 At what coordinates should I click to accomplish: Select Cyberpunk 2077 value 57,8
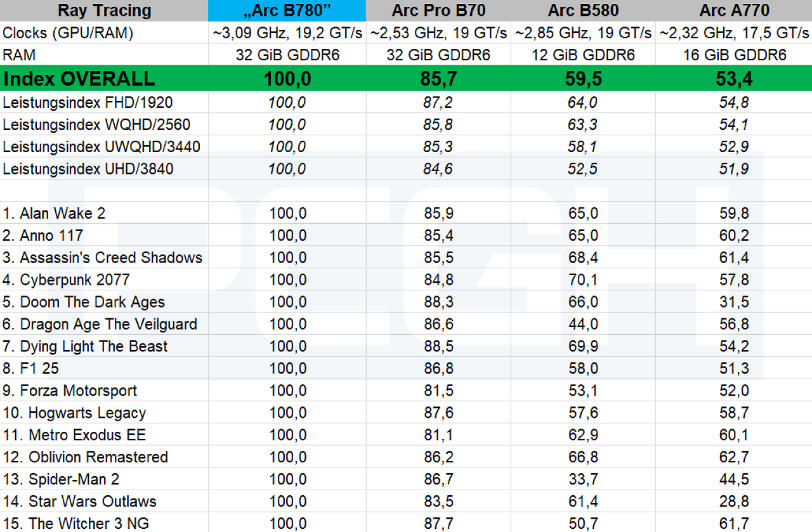click(734, 280)
